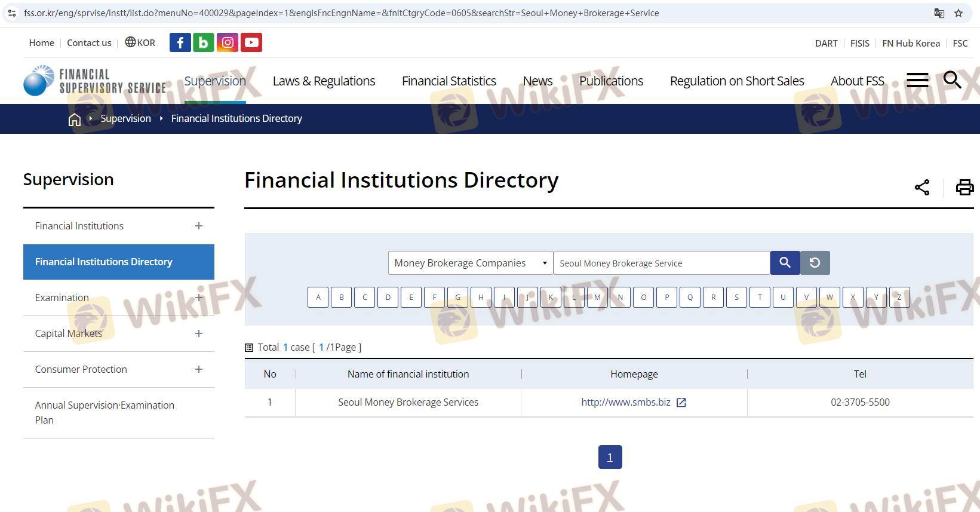Viewport: 980px width, 512px height.
Task: Go to Home link in top bar
Action: pos(42,42)
